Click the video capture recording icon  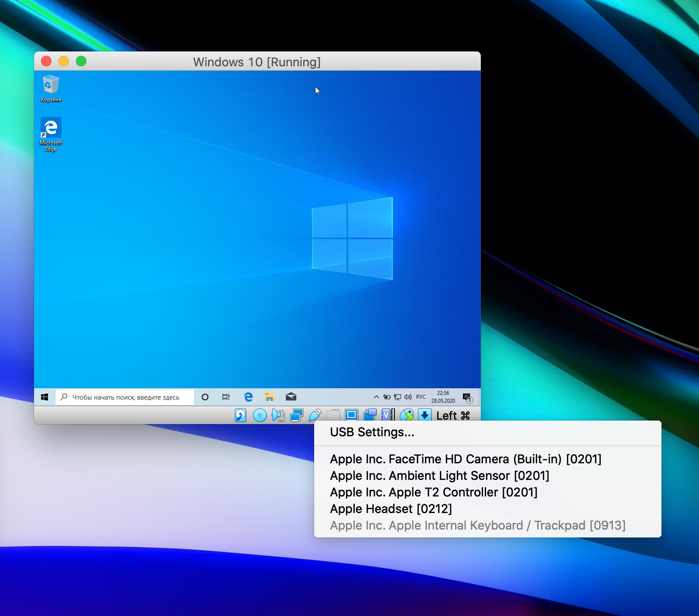pyautogui.click(x=370, y=414)
